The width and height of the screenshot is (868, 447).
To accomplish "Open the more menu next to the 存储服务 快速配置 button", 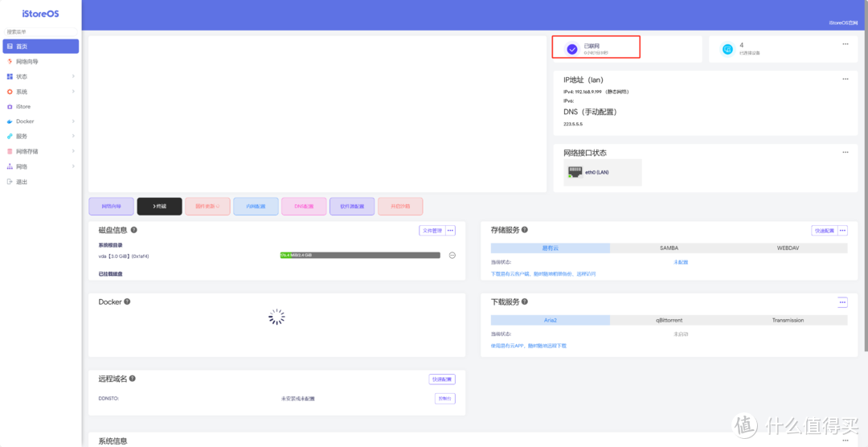I will tap(842, 231).
